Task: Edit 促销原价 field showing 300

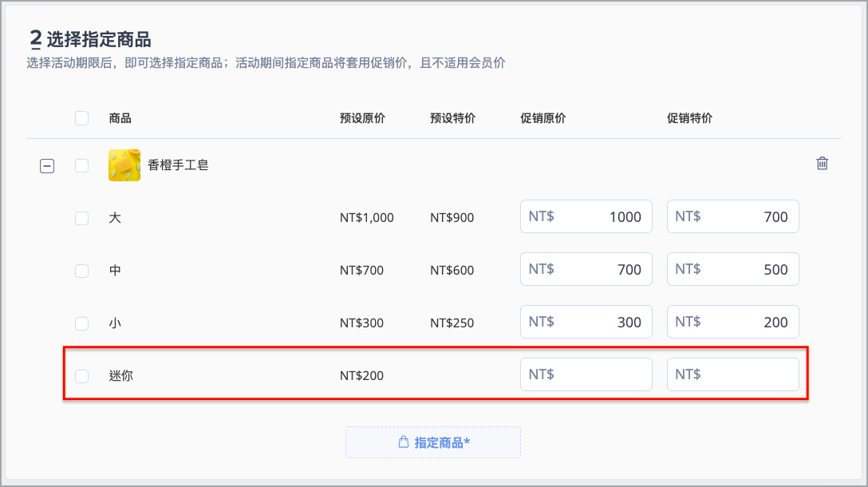Action: [x=586, y=322]
